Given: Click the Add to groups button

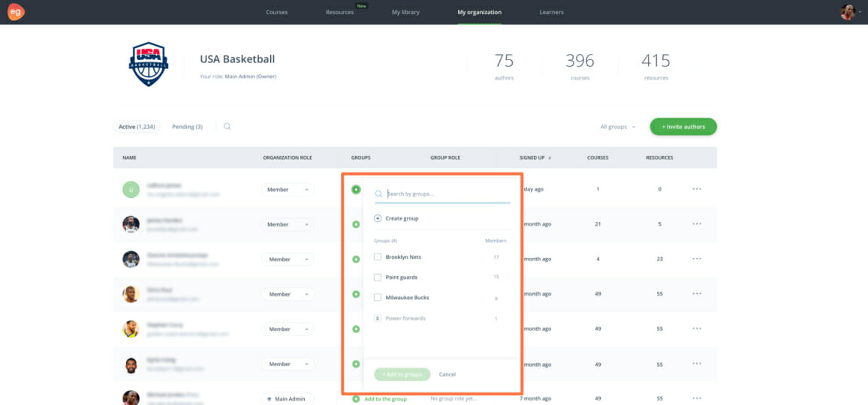Looking at the screenshot, I should coord(402,374).
